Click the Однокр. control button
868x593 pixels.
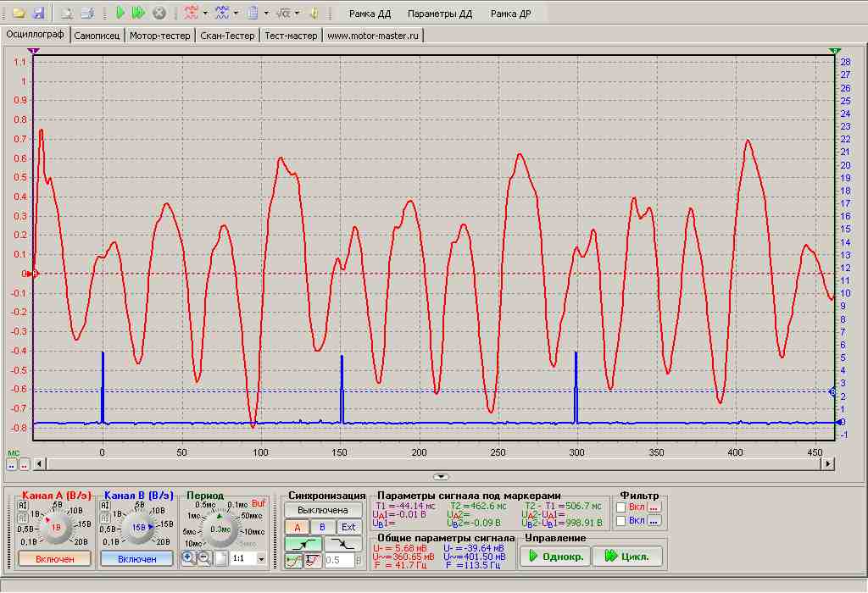555,556
